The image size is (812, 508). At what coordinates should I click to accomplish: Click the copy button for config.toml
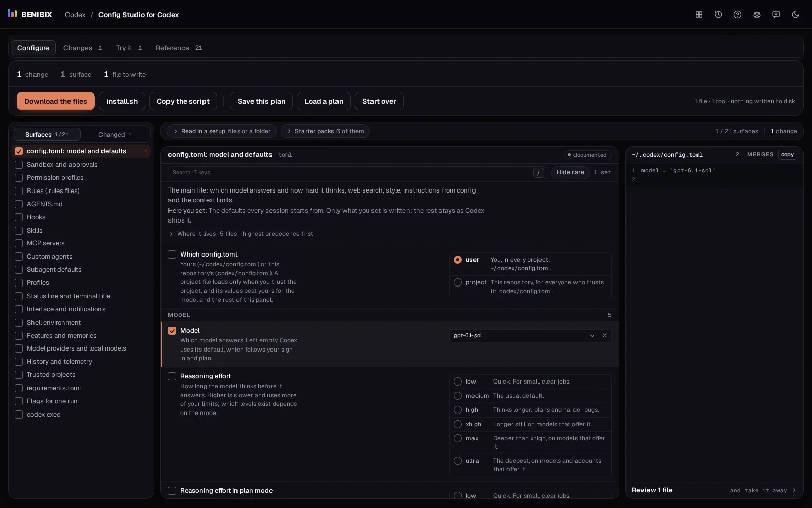(x=787, y=155)
